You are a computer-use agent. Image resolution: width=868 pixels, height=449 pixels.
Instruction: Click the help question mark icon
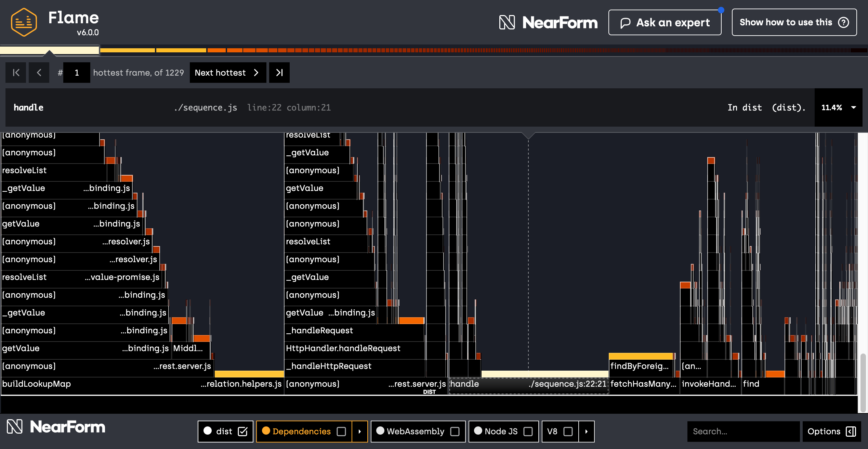coord(843,23)
